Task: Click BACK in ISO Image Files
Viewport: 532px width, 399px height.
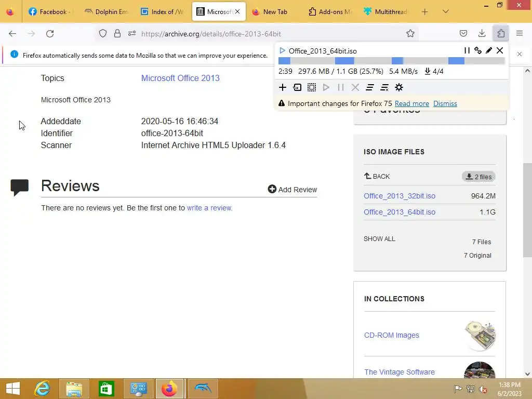Action: click(x=377, y=176)
